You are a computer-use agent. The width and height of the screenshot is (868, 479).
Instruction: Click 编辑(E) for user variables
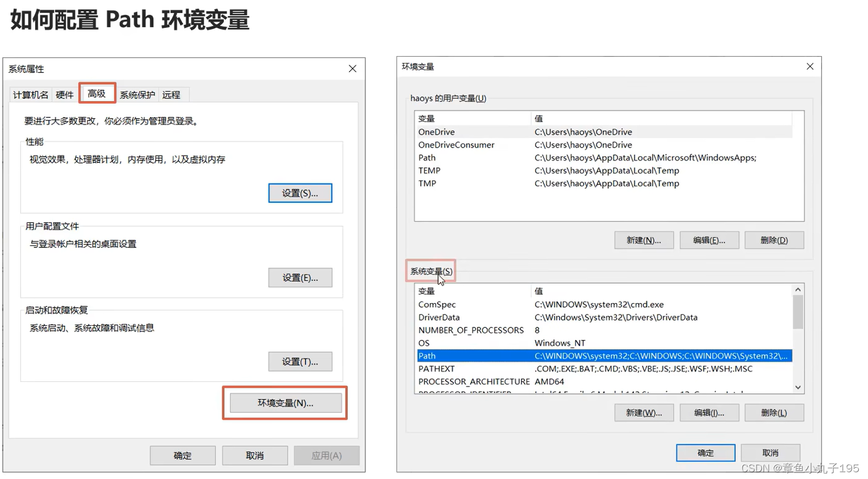tap(709, 240)
